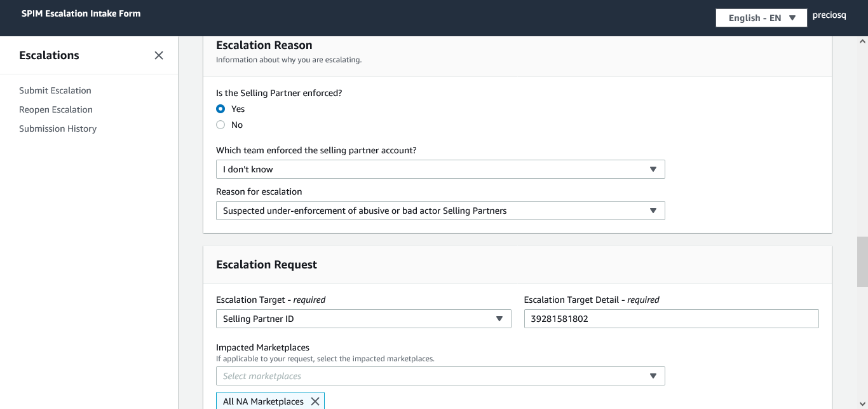
Task: Click the Reason for escalation dropdown arrow
Action: pos(653,211)
